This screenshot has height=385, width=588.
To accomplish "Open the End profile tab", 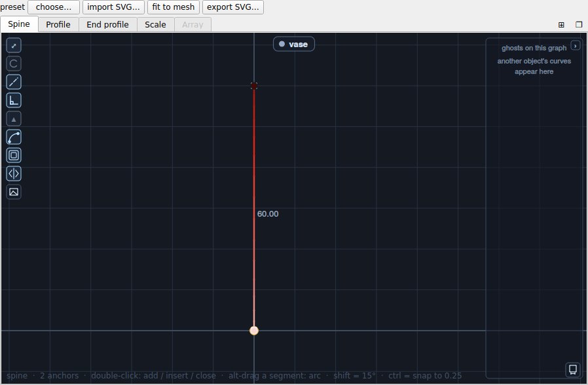I will click(x=107, y=24).
